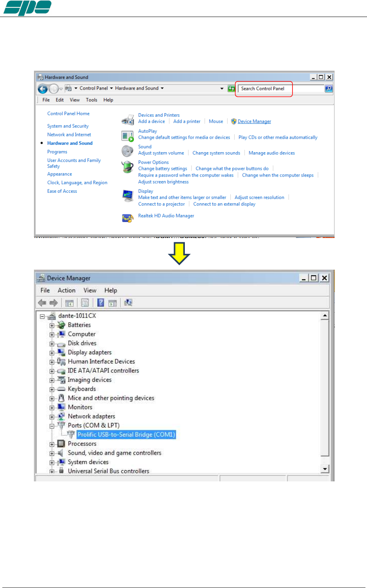Click Ease of Access sidebar link
Image resolution: width=367 pixels, height=588 pixels.
pyautogui.click(x=62, y=191)
